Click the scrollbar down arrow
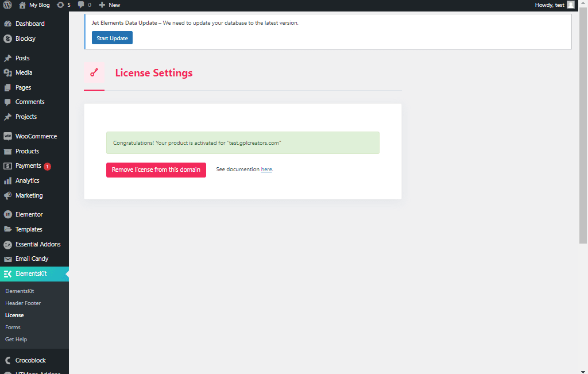The width and height of the screenshot is (588, 374). [x=583, y=371]
